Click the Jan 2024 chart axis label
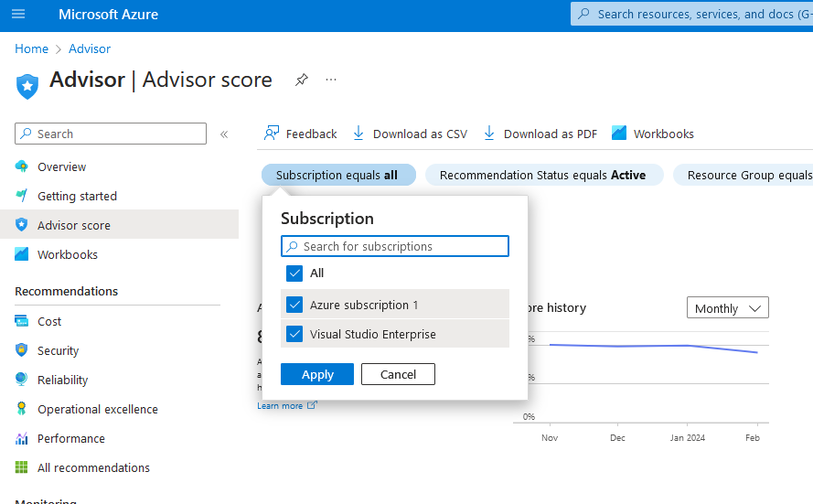The width and height of the screenshot is (813, 504). click(x=687, y=437)
